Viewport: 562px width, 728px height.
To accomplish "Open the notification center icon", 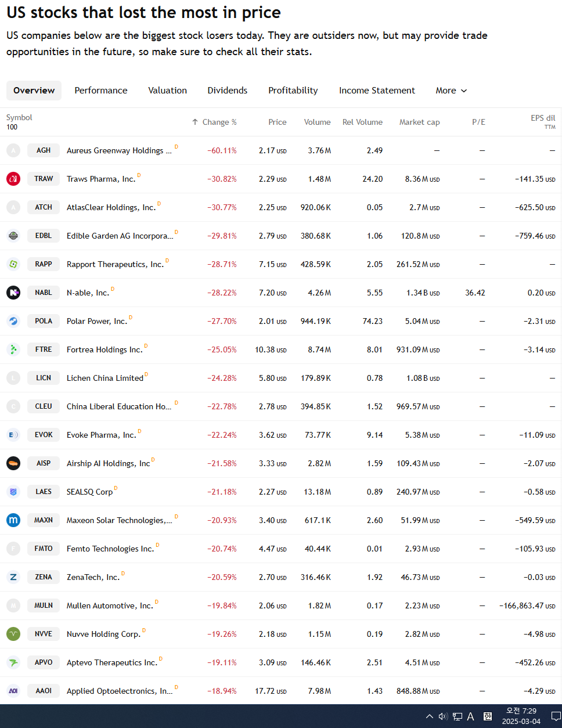I will pos(556,716).
